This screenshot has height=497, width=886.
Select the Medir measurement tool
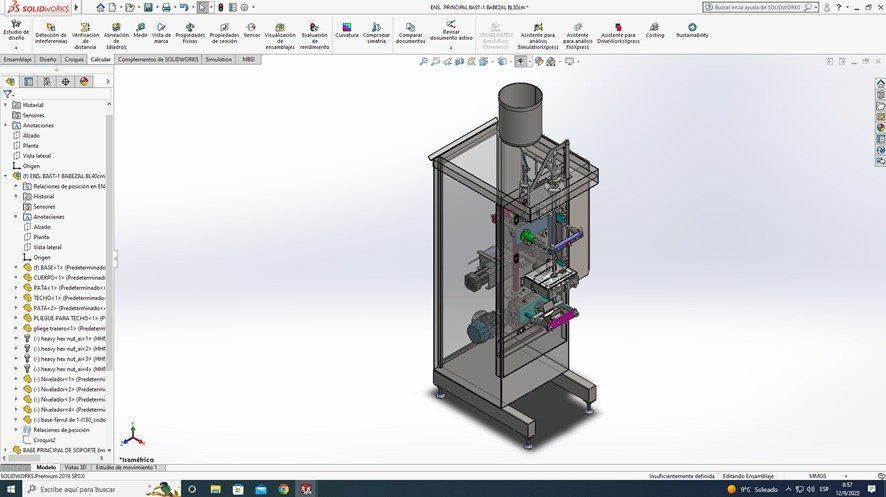(x=140, y=30)
